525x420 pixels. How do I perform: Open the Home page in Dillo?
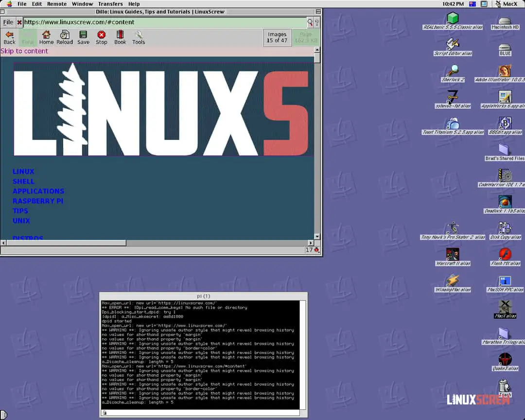pyautogui.click(x=46, y=37)
